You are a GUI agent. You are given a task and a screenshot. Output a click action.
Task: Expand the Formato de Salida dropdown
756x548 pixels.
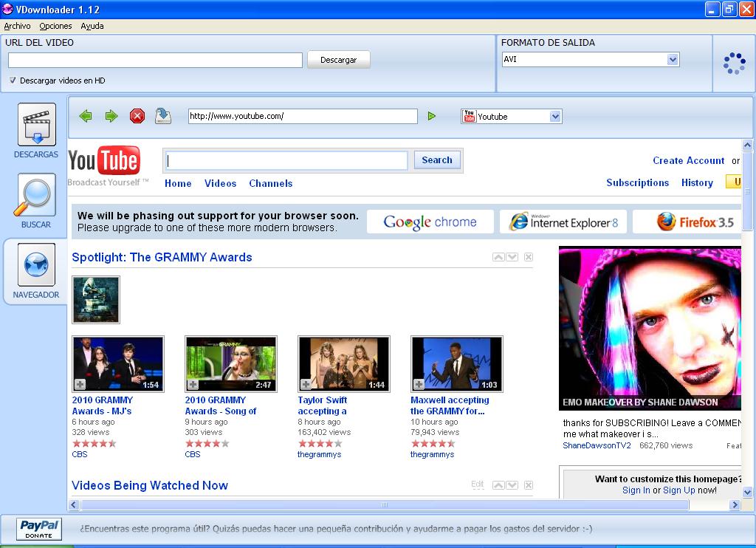pos(673,59)
